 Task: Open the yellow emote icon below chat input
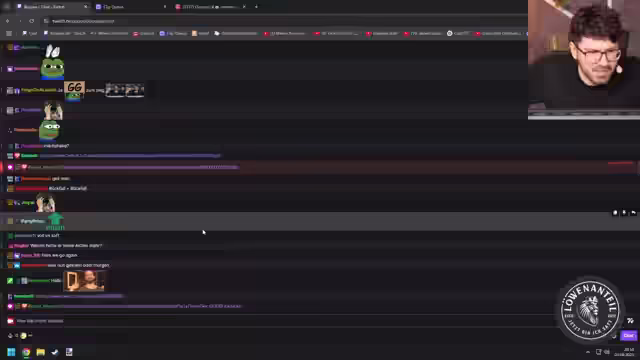tap(23, 336)
